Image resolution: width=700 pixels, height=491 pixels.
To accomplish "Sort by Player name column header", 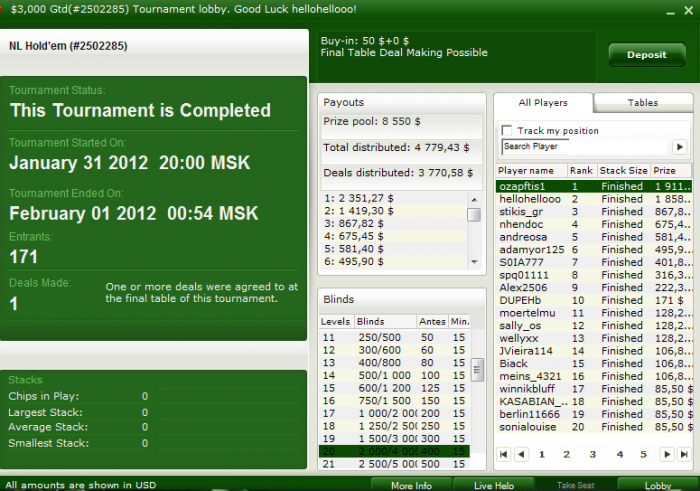I will [x=531, y=171].
